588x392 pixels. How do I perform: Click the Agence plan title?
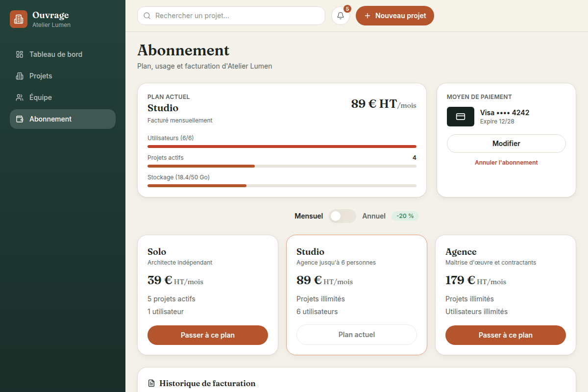pos(461,252)
